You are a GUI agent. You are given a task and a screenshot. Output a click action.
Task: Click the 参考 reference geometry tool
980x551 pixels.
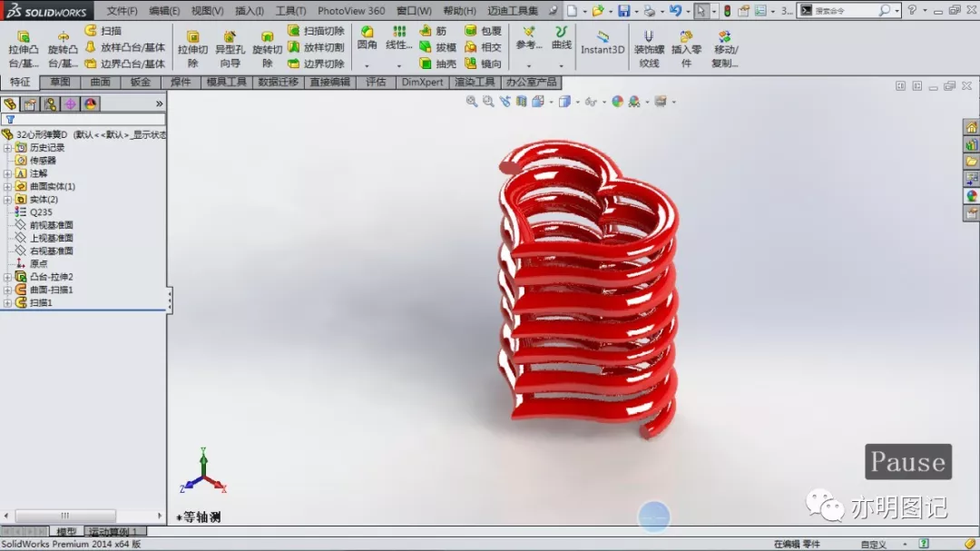coord(529,37)
